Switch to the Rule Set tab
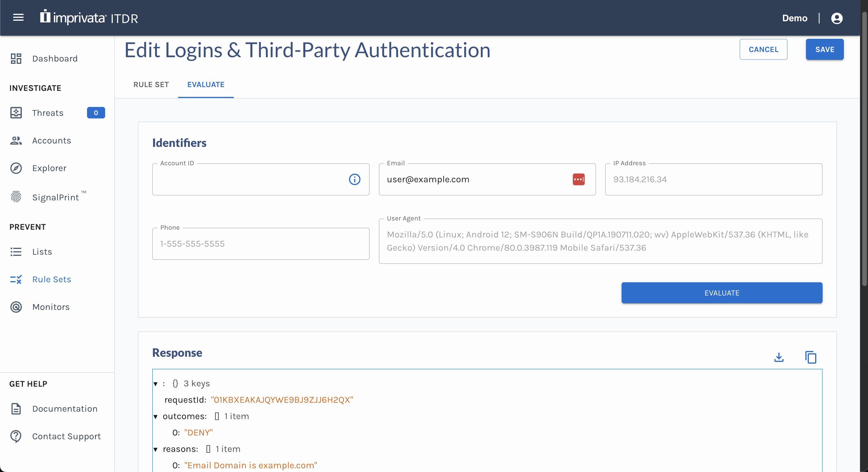The height and width of the screenshot is (472, 868). tap(151, 85)
